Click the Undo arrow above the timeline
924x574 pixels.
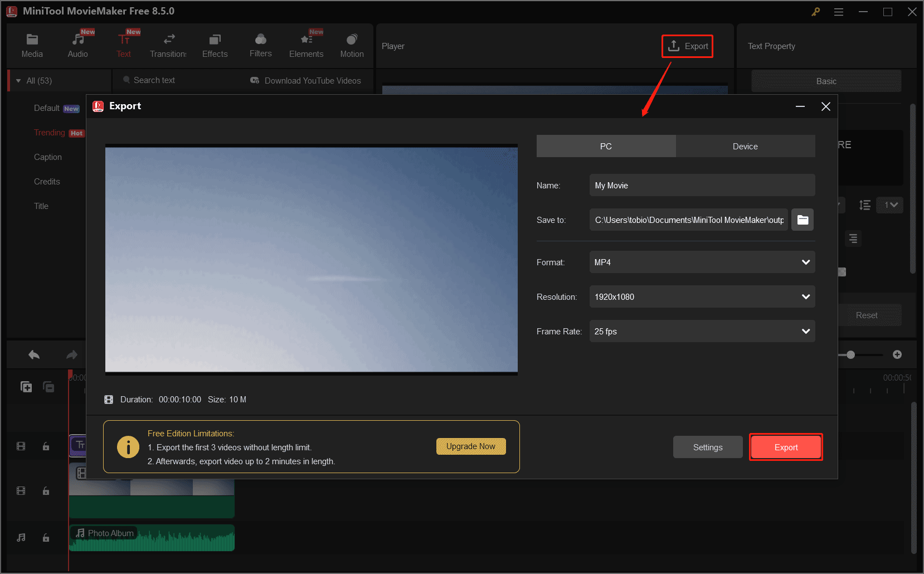(33, 354)
